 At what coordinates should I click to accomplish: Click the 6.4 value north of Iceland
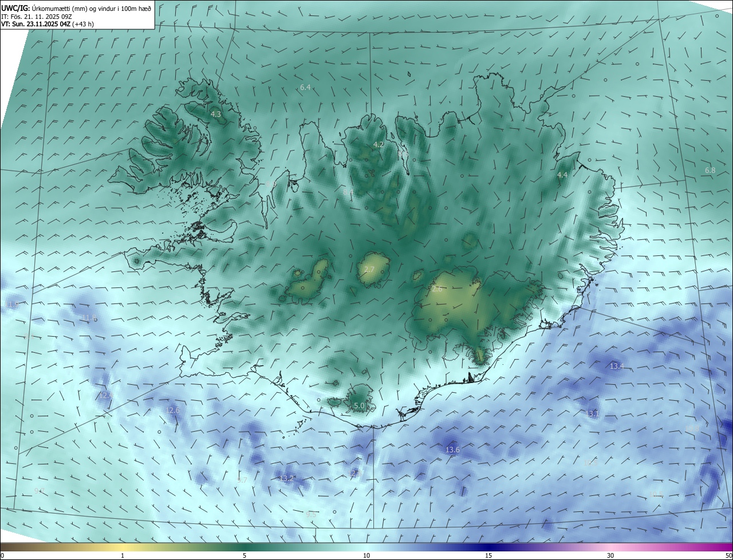coord(305,88)
